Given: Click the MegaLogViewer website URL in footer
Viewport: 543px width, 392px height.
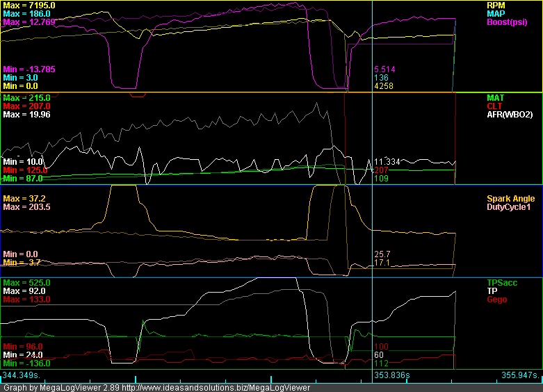Looking at the screenshot, I should point(216,388).
